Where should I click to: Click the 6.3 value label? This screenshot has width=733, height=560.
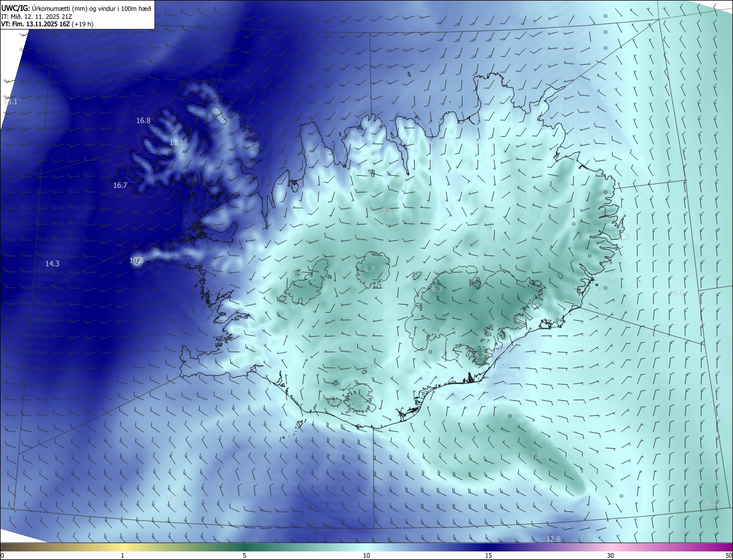point(436,289)
